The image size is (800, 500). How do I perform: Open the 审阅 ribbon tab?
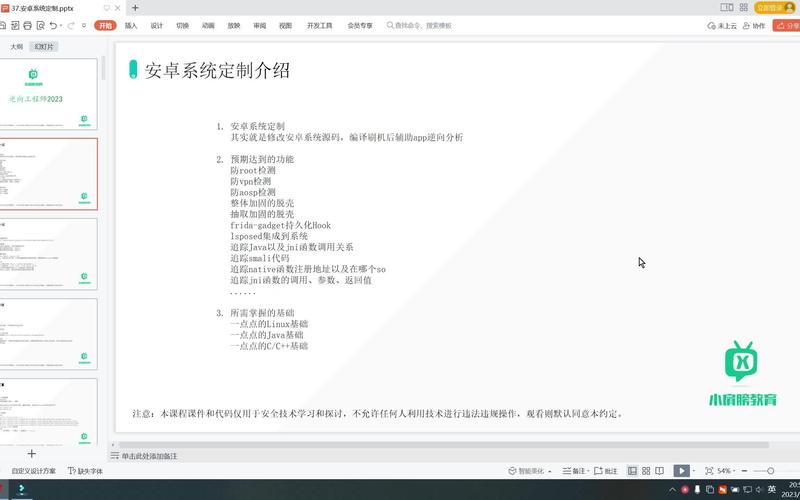click(260, 26)
